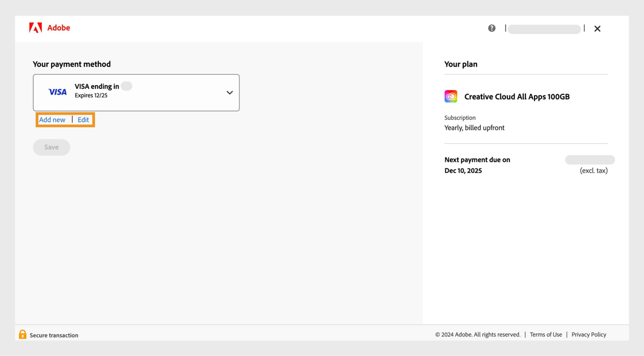Image resolution: width=644 pixels, height=356 pixels.
Task: Click 'VISA ending in' text
Action: [97, 87]
